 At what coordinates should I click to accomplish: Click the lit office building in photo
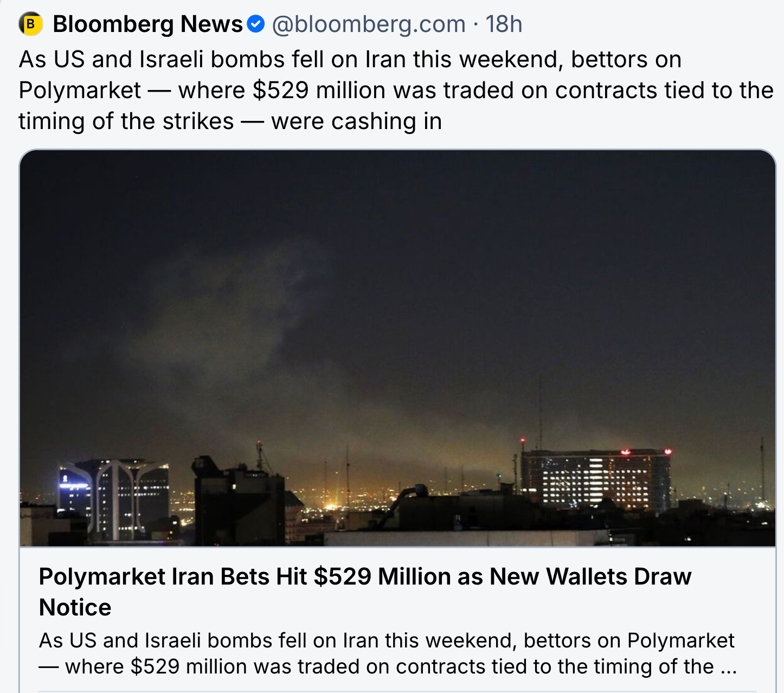pos(595,480)
